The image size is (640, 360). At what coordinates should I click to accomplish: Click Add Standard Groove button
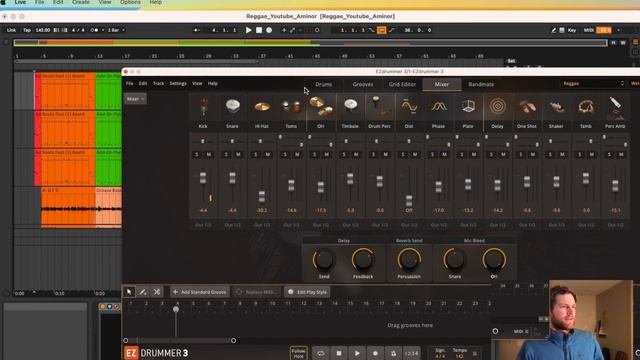200,292
